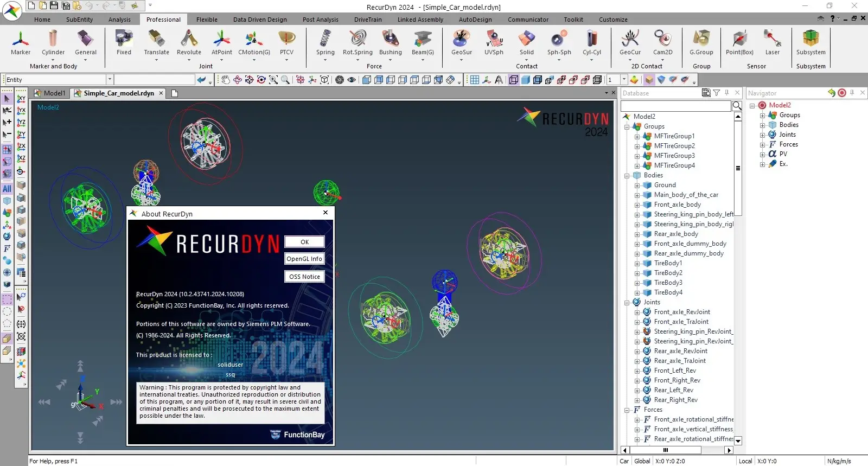Toggle the grid display toolbar button
This screenshot has height=466, width=868.
pyautogui.click(x=475, y=80)
